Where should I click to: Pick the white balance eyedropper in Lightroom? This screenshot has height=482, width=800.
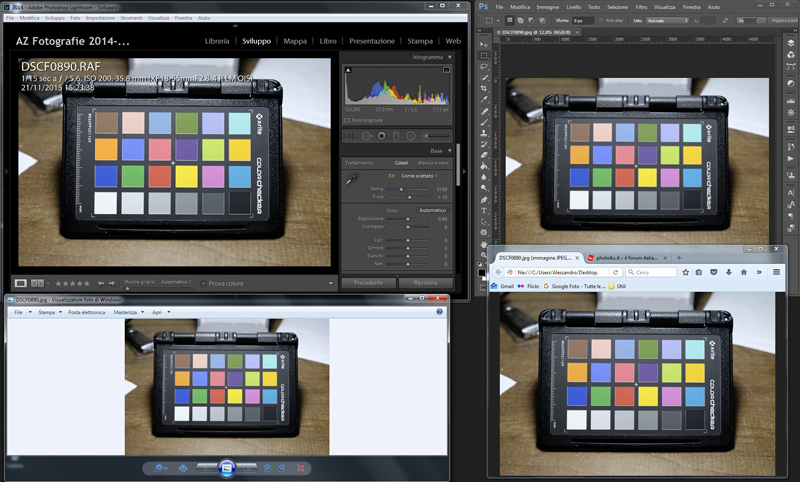click(x=351, y=179)
